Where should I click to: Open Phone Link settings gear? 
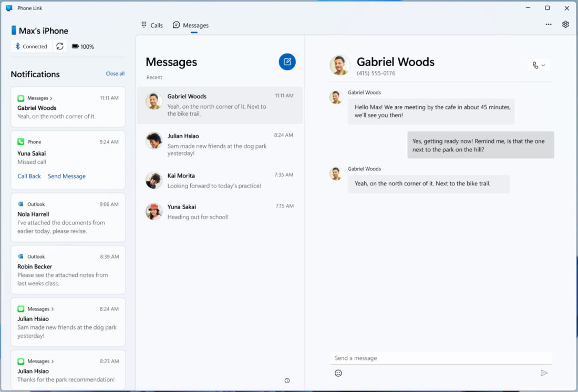click(565, 24)
